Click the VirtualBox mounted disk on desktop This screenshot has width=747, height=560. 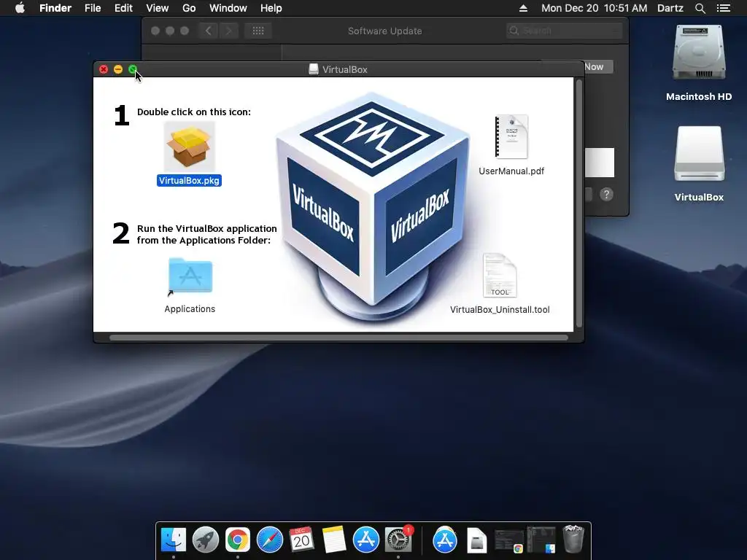(x=699, y=153)
